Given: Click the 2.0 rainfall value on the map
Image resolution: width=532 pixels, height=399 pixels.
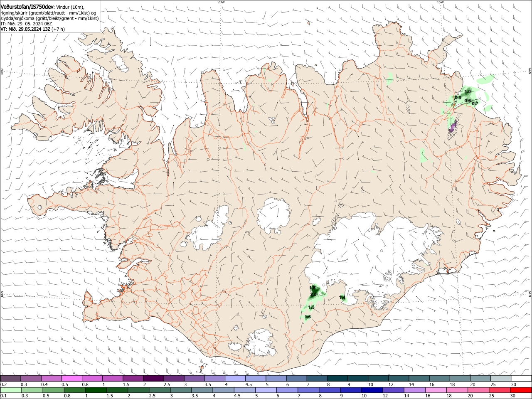Looking at the screenshot, I should click(x=313, y=294).
